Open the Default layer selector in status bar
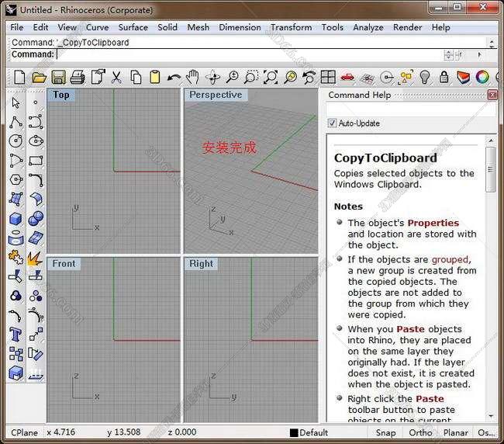The height and width of the screenshot is (444, 504). (309, 432)
